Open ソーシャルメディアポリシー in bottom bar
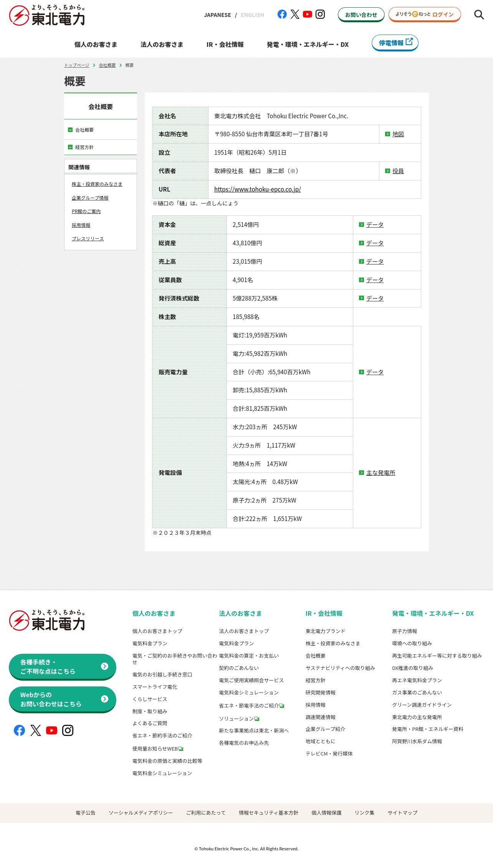The image size is (493, 868). click(141, 813)
